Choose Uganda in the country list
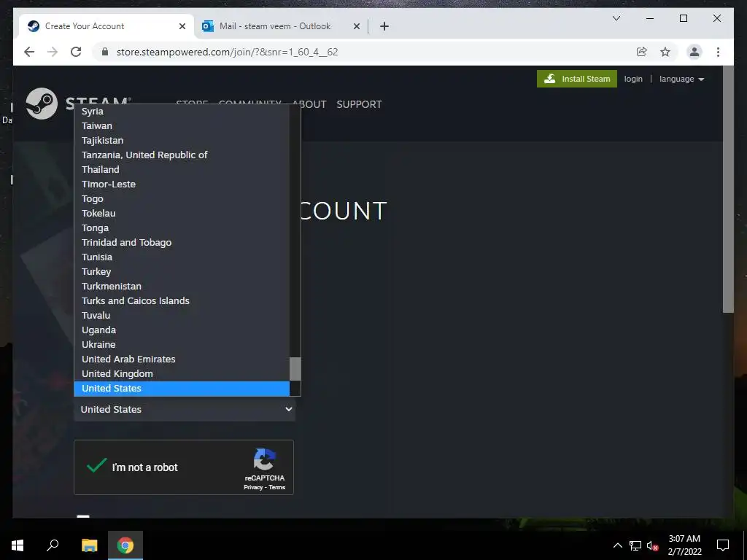The height and width of the screenshot is (560, 747). (182, 330)
